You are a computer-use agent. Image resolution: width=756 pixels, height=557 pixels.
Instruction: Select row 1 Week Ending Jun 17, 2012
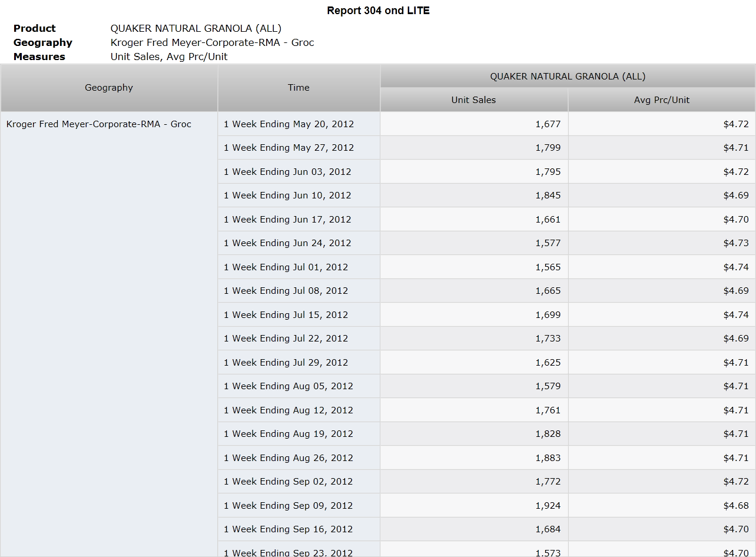(x=299, y=220)
